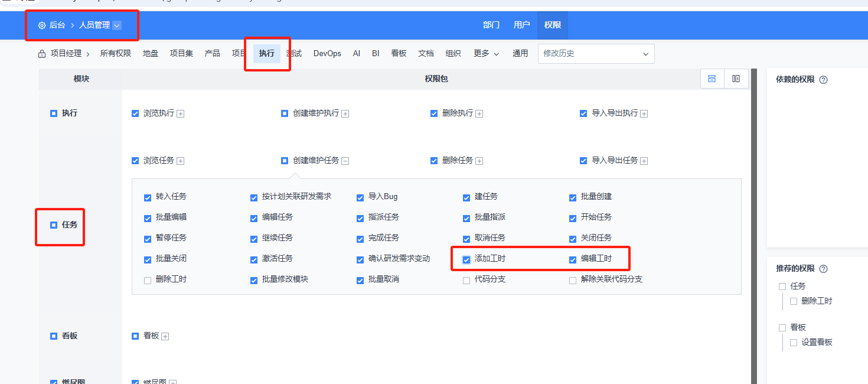Click the lock icon before 项目经理

(x=42, y=54)
